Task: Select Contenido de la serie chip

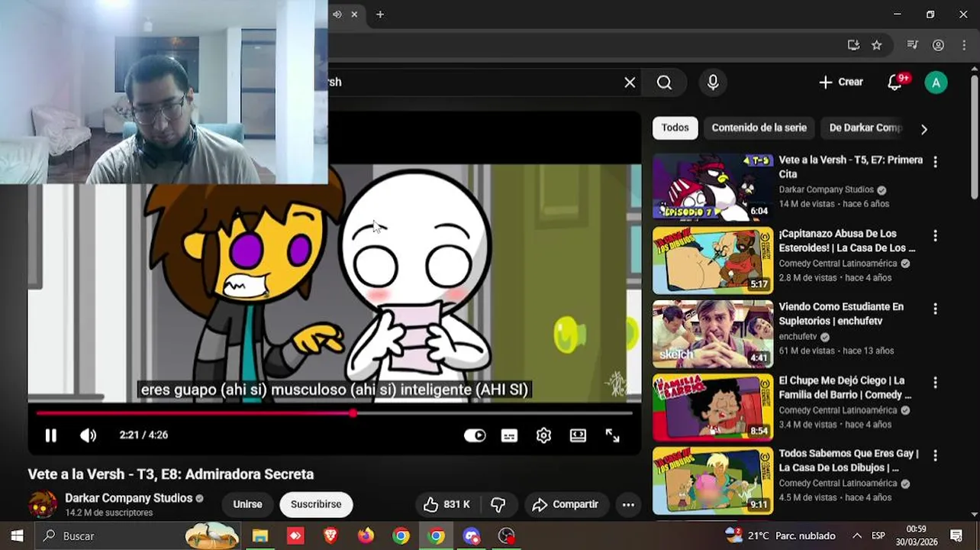Action: click(x=759, y=128)
